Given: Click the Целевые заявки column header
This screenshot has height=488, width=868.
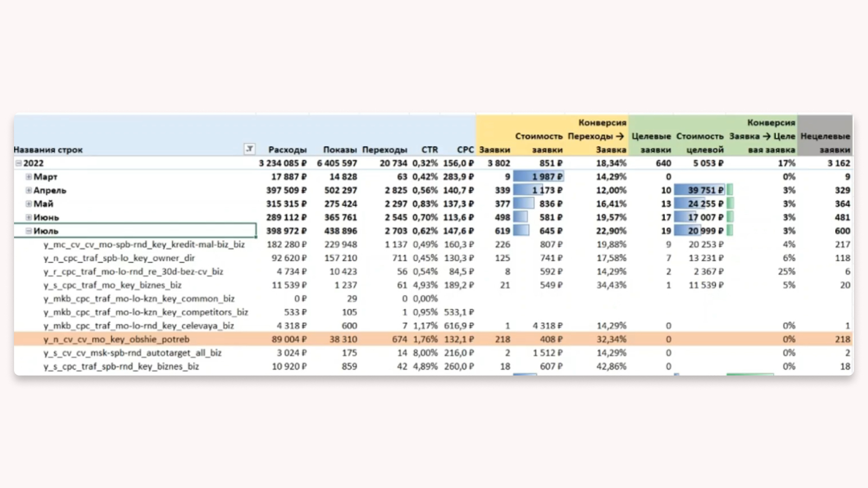Looking at the screenshot, I should pos(651,143).
